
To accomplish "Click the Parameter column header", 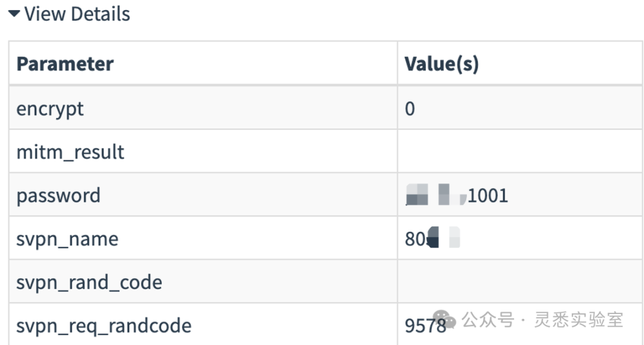I will tap(65, 64).
